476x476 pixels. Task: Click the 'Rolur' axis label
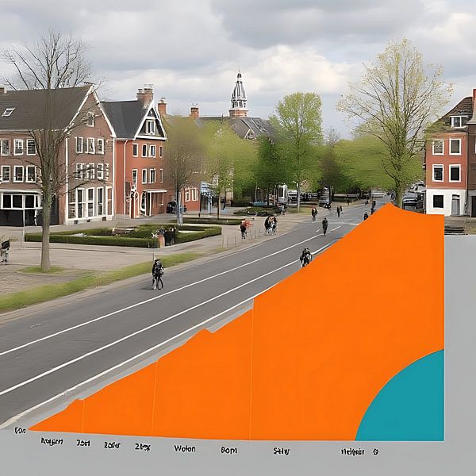point(112,445)
